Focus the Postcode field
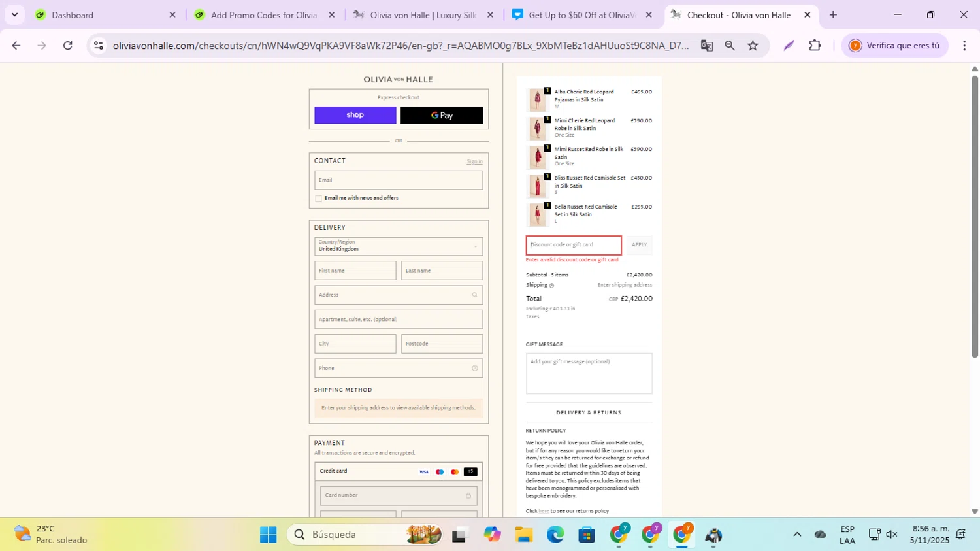The height and width of the screenshot is (551, 980). click(442, 344)
